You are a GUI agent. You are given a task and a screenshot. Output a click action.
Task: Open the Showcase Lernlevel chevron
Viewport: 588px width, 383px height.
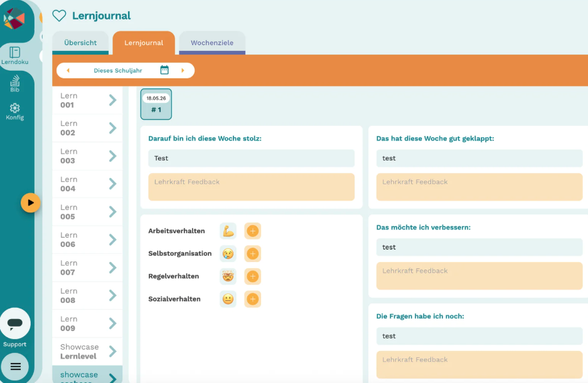tap(112, 352)
